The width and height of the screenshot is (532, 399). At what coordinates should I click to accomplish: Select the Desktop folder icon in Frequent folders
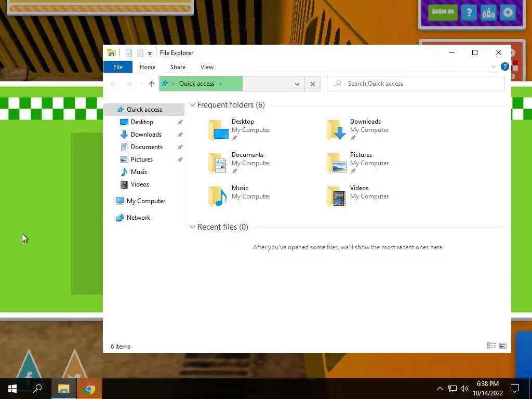(x=218, y=129)
